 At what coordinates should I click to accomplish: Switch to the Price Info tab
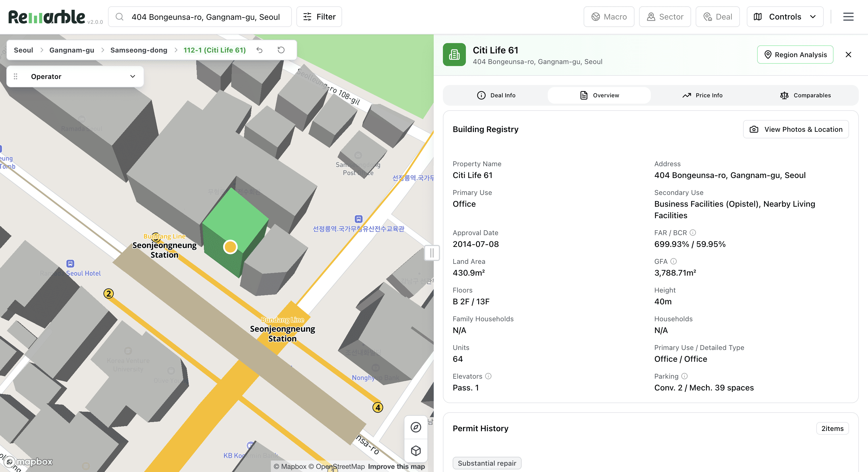pyautogui.click(x=702, y=95)
